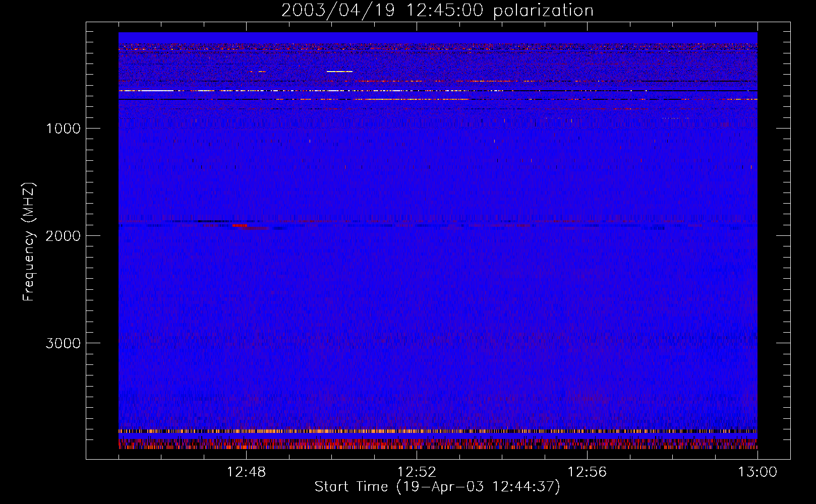The width and height of the screenshot is (816, 504).
Task: Click the "Start Time" x-axis label
Action: point(351,486)
